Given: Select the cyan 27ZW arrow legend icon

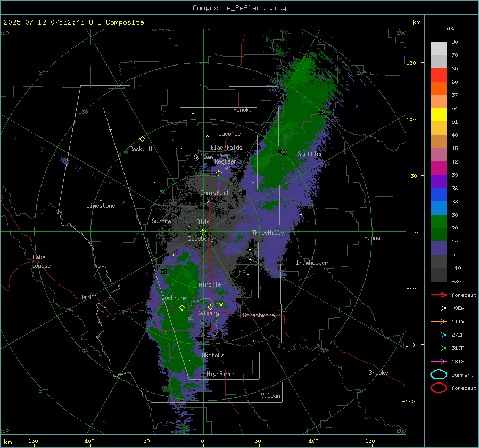Looking at the screenshot, I should tap(439, 335).
